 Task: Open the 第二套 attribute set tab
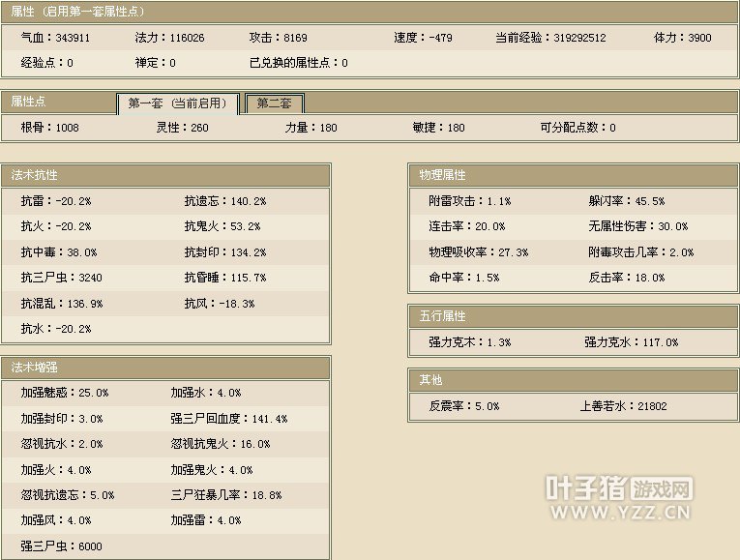[275, 103]
